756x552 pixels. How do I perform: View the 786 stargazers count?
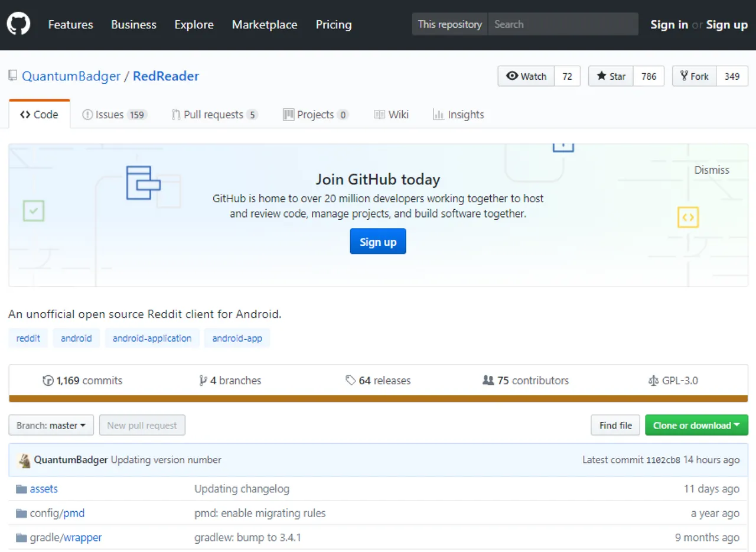click(649, 76)
